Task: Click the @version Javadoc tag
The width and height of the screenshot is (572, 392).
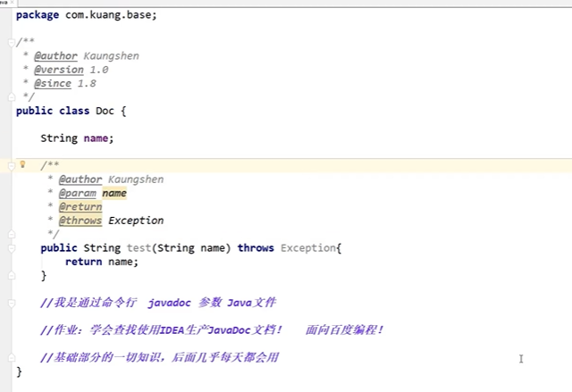Action: pyautogui.click(x=59, y=70)
